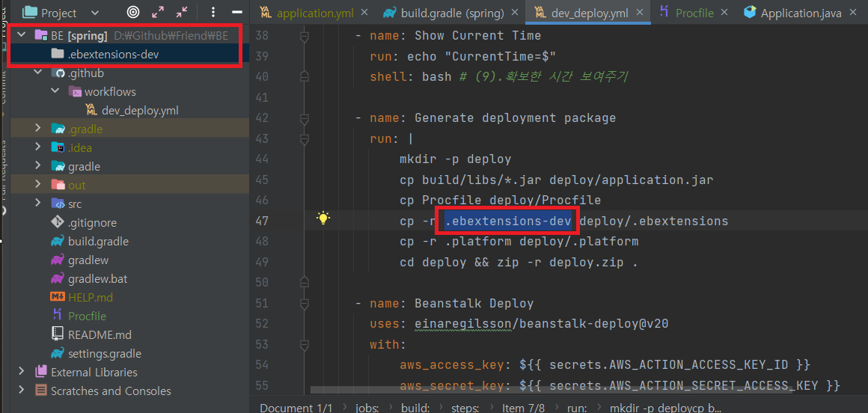The image size is (868, 413).
Task: Click the yellow lightbulb intention icon
Action: pos(323,218)
